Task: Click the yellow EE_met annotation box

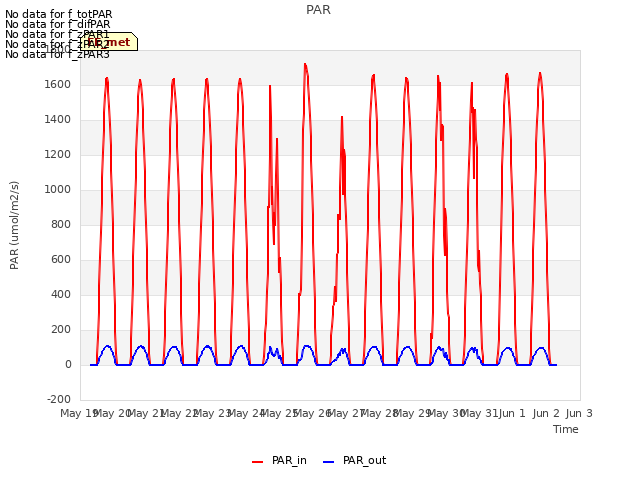Action: coord(109,42)
